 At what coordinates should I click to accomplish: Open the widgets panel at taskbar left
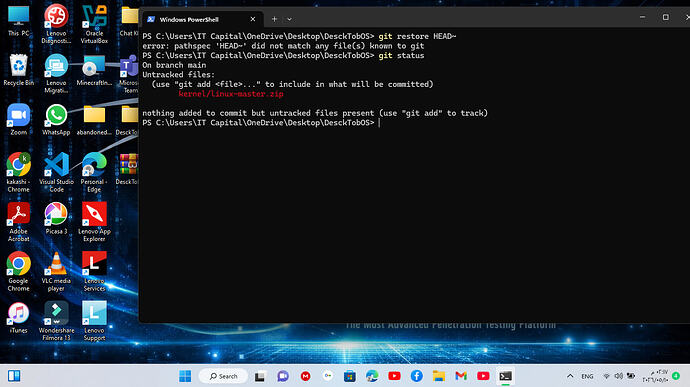point(14,376)
